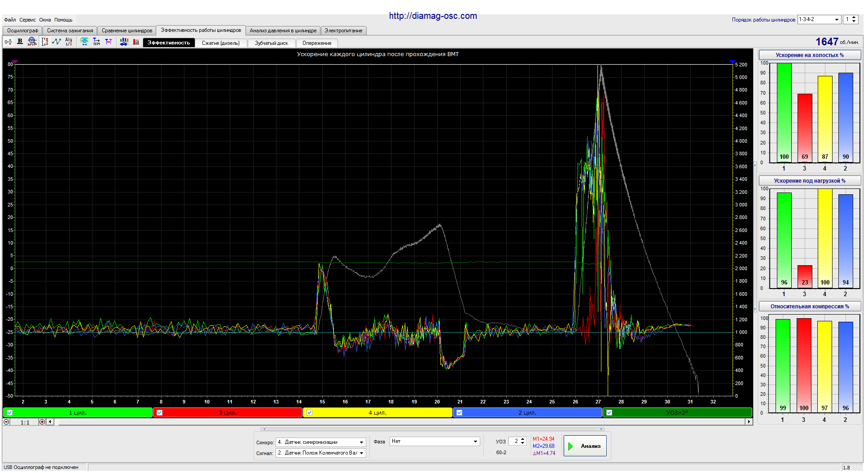This screenshot has width=868, height=473.
Task: Decrease the top-right spinner value
Action: 854,22
